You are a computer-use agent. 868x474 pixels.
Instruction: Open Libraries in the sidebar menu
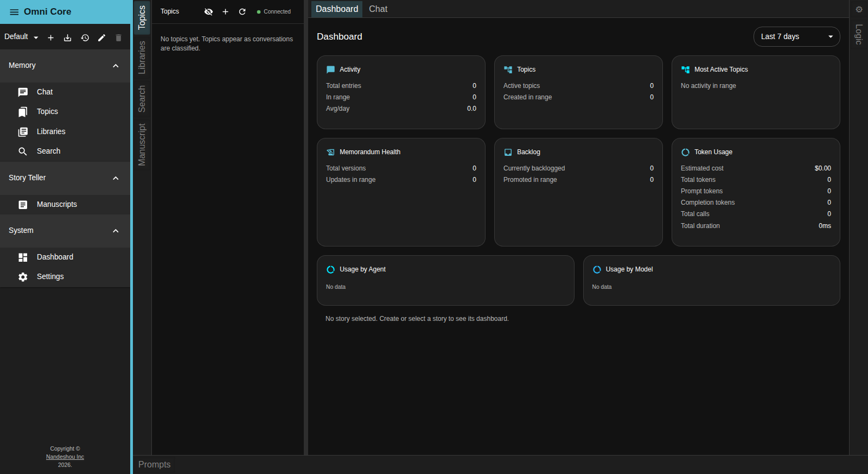(x=65, y=132)
